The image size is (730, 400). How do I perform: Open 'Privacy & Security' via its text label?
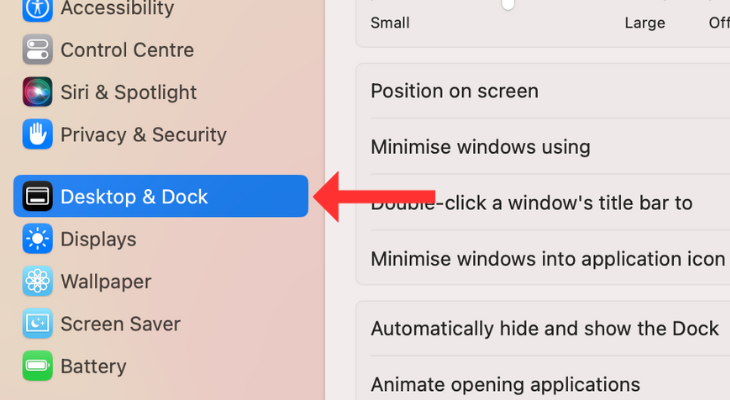143,134
